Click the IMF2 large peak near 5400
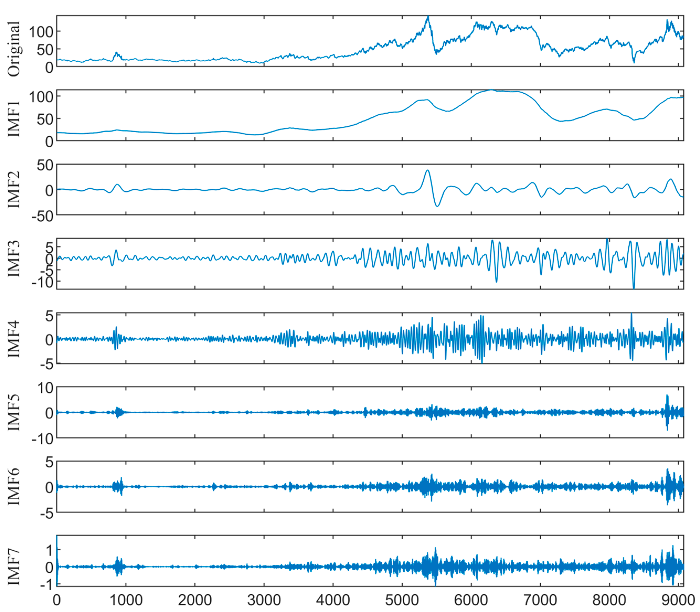This screenshot has width=700, height=612. (x=427, y=171)
